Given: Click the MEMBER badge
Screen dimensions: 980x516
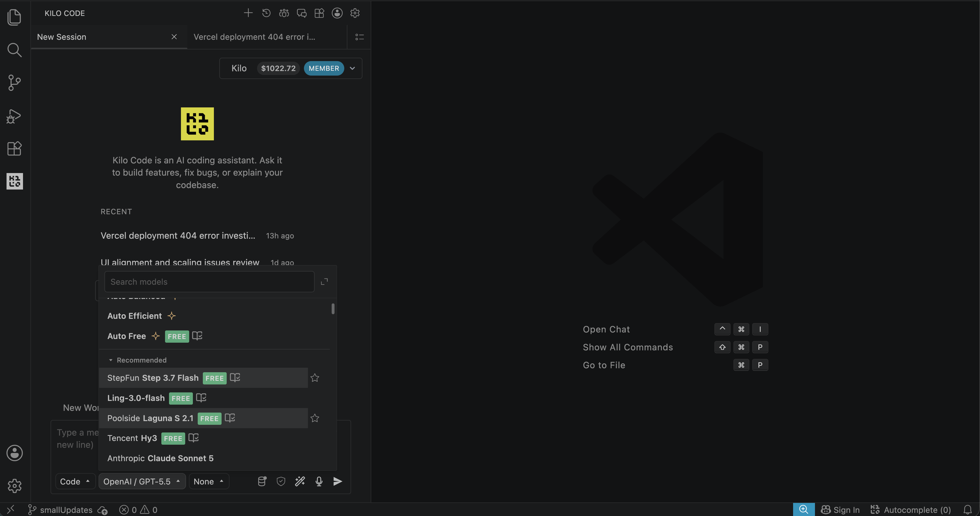Looking at the screenshot, I should point(324,68).
